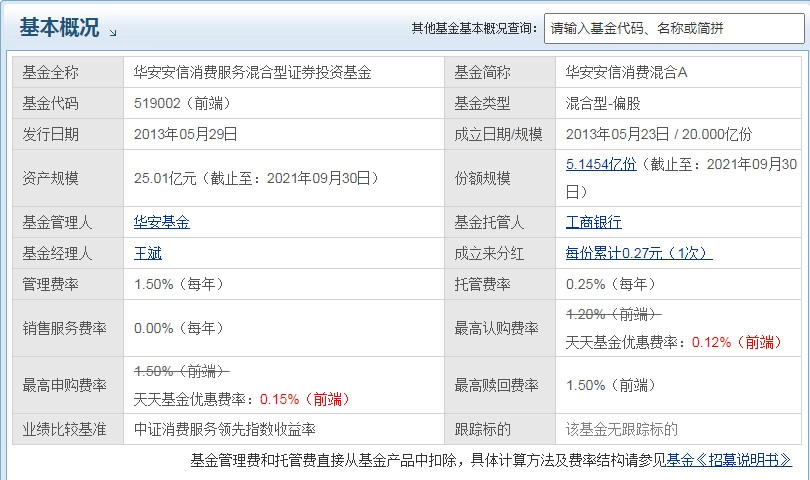810x480 pixels.
Task: Select custody fee 0.25%（每年）
Action: pos(611,284)
